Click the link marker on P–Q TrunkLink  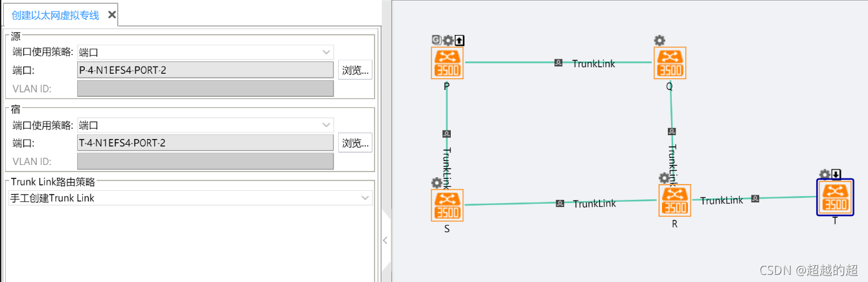coord(558,63)
